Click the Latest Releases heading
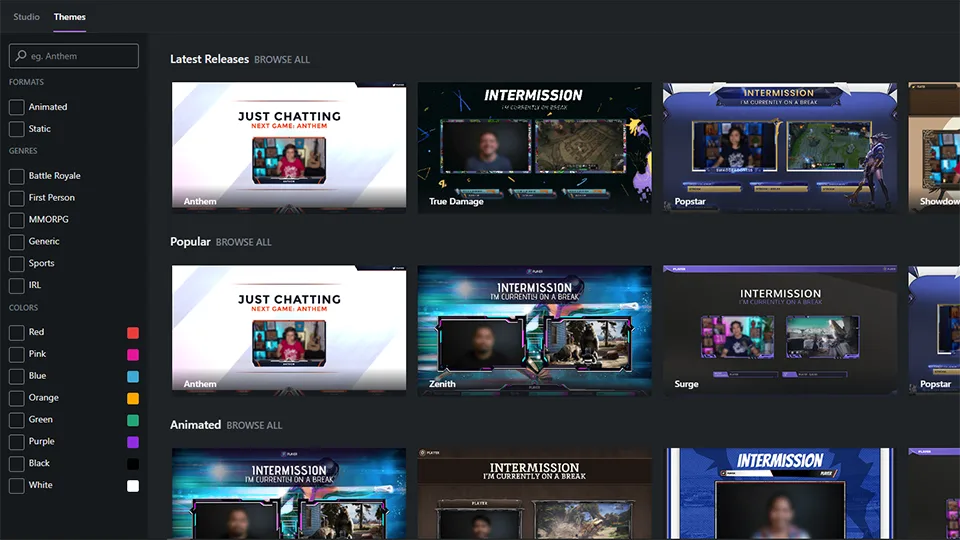This screenshot has width=960, height=540. point(209,59)
